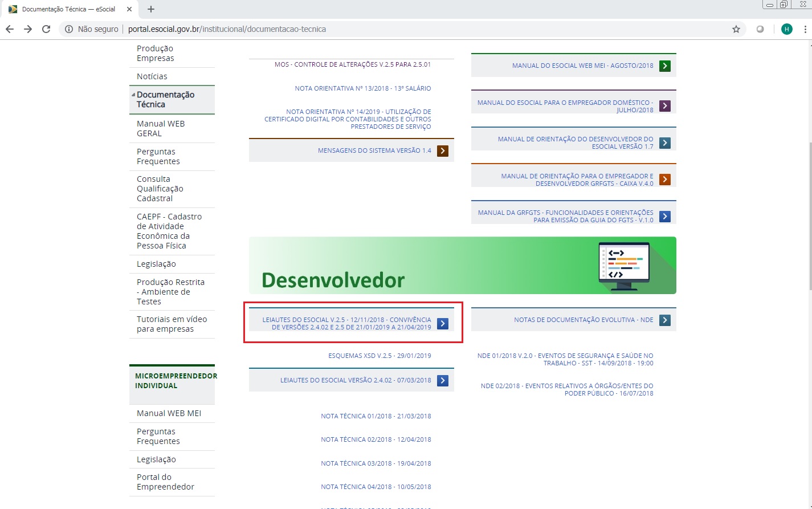Reload the page with the refresh icon
Screen dimensions: 812x509
[46, 29]
